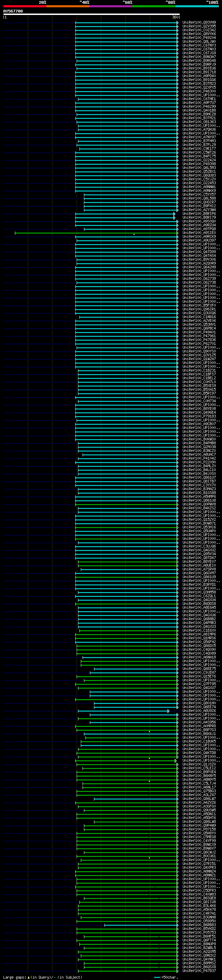
Task: Select the UniRef100_Q9P4W9 label
Action: point(199,826)
